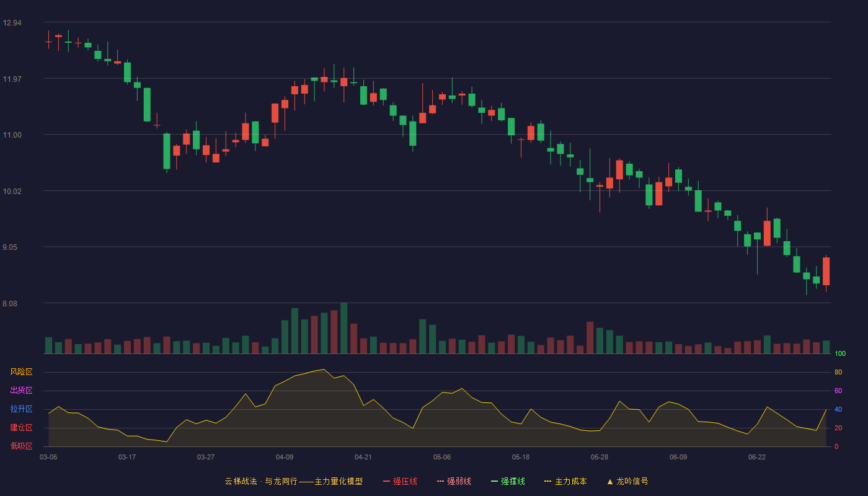The width and height of the screenshot is (868, 496).
Task: Click the 12.94 price axis label
Action: (x=12, y=23)
